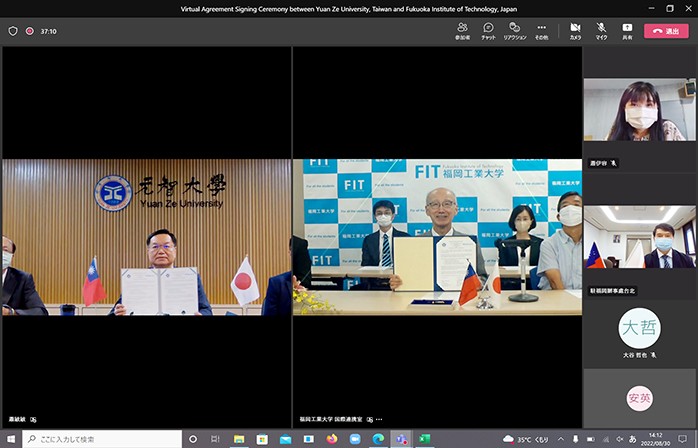Open Zoom from the taskbar

(355, 439)
